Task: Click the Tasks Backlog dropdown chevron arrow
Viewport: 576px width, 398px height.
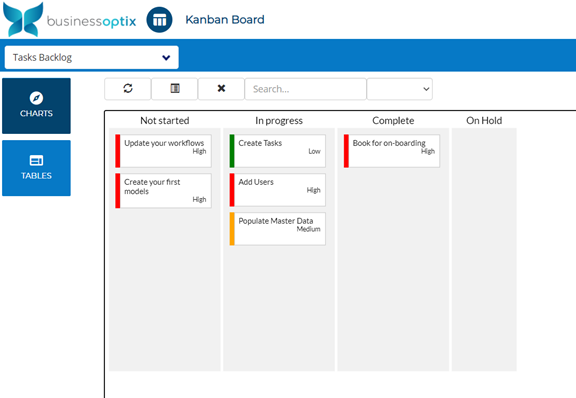Action: pyautogui.click(x=166, y=58)
